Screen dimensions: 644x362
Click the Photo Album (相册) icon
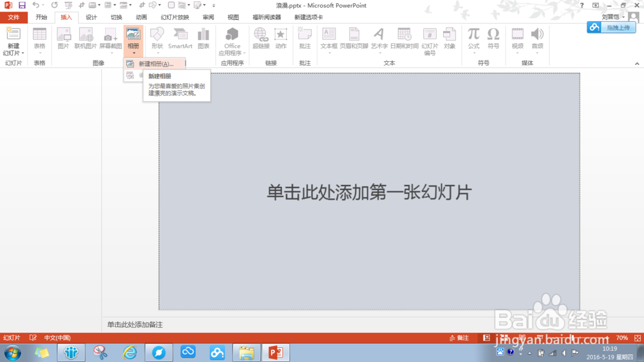pyautogui.click(x=133, y=35)
